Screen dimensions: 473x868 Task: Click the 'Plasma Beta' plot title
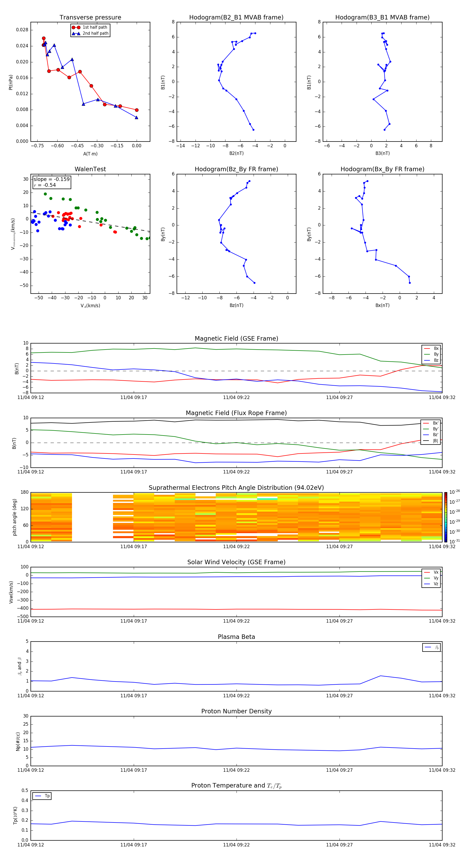point(236,637)
